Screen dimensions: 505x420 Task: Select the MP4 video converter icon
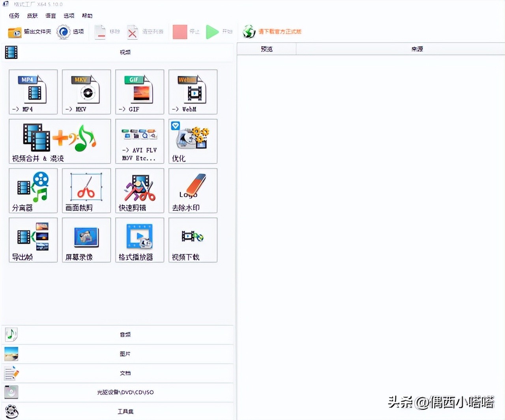click(x=33, y=92)
